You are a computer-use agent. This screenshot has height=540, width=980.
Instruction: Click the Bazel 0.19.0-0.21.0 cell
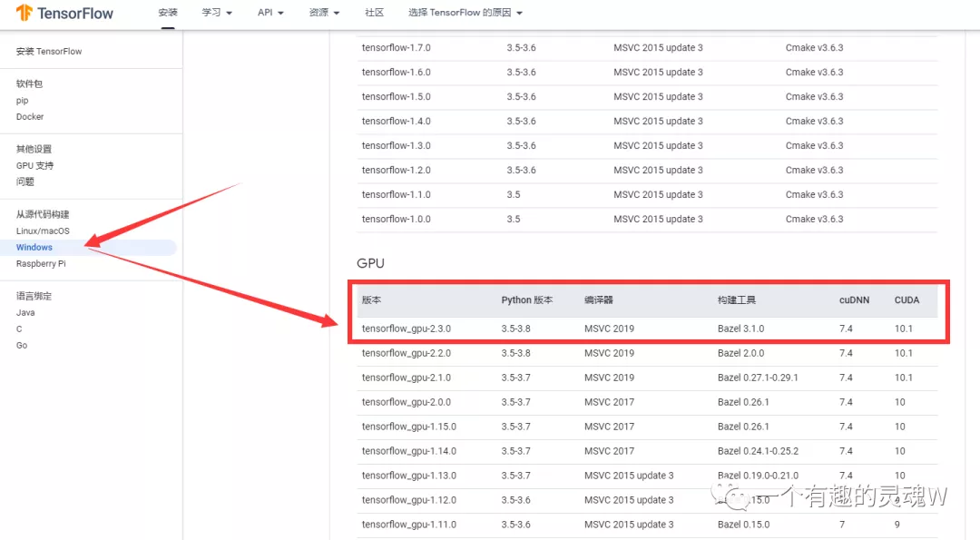[x=758, y=475]
